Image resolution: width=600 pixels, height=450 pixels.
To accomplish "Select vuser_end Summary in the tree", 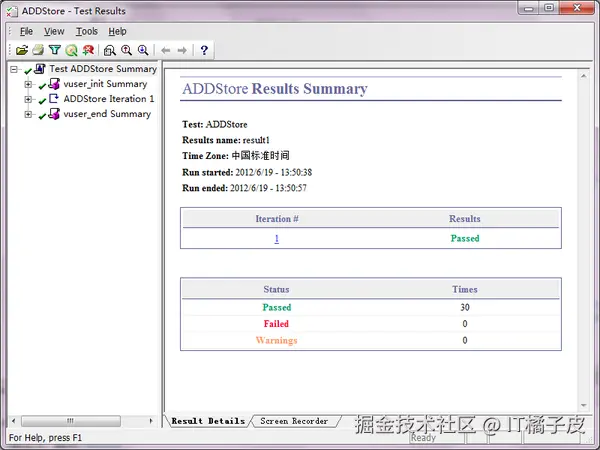I will 107,114.
